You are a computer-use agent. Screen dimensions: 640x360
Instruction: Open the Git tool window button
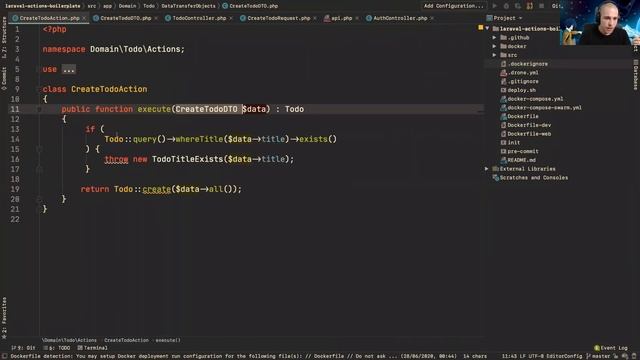point(23,348)
